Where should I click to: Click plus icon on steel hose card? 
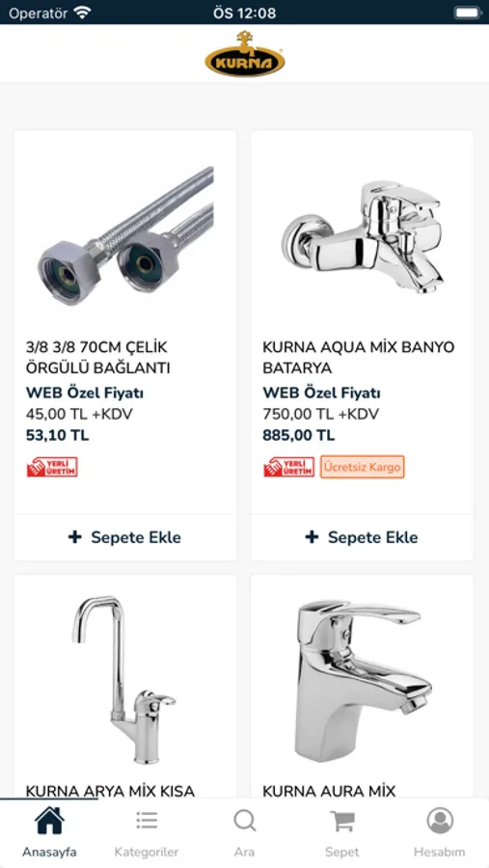point(75,537)
